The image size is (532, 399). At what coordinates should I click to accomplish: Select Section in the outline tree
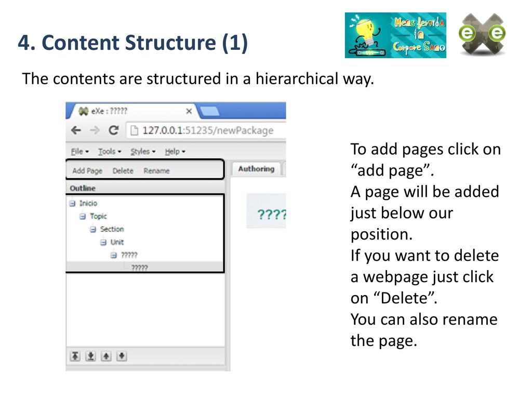coord(112,229)
